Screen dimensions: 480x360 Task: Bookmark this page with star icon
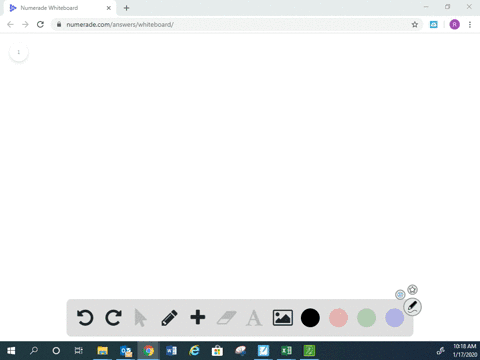(x=415, y=24)
